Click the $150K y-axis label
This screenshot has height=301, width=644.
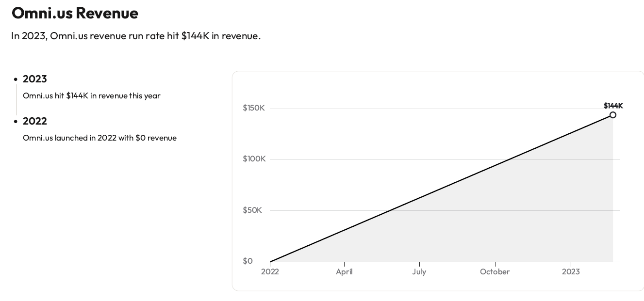254,108
